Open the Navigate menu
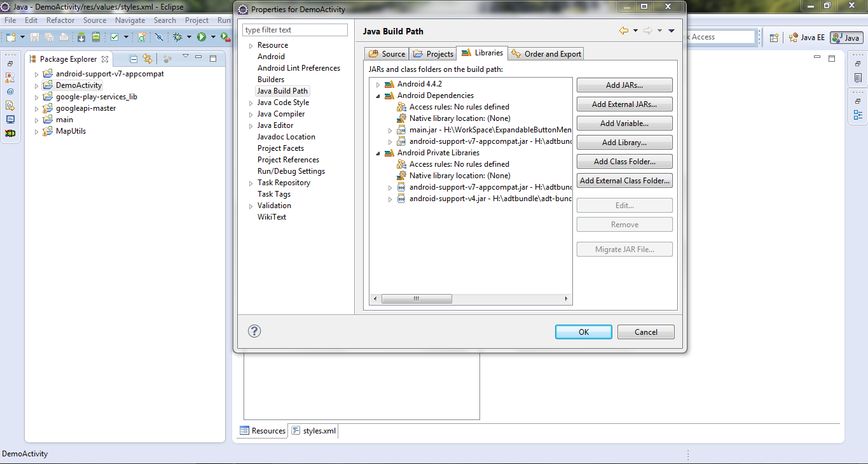The width and height of the screenshot is (868, 464). [130, 20]
